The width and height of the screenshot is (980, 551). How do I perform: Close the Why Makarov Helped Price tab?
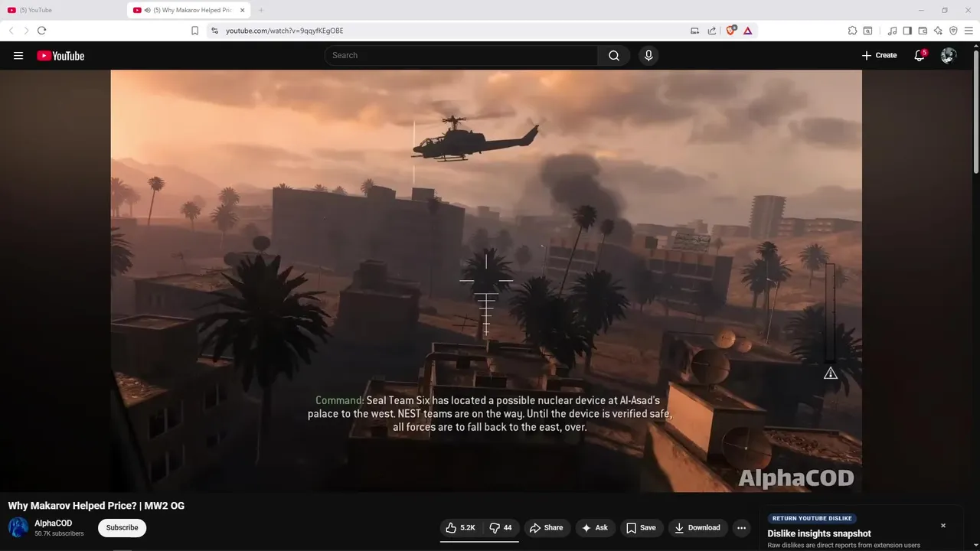(x=243, y=10)
